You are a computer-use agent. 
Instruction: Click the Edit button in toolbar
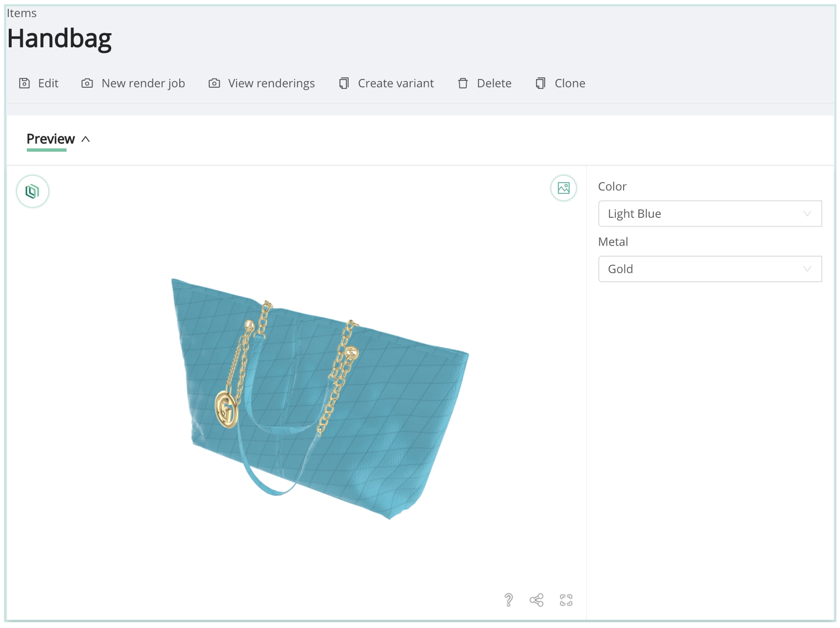click(x=39, y=83)
